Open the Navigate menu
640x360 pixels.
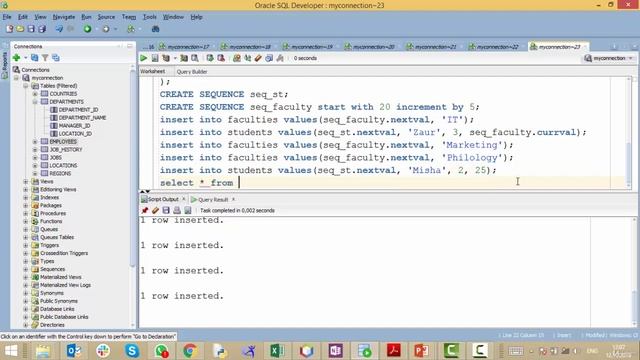pos(64,17)
